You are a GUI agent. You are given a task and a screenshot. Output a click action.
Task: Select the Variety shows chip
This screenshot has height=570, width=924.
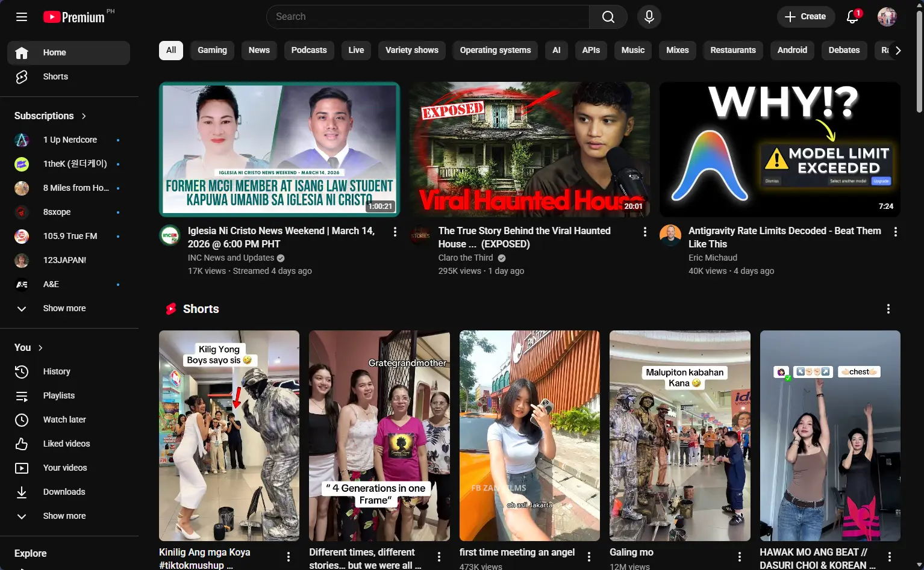pos(412,50)
